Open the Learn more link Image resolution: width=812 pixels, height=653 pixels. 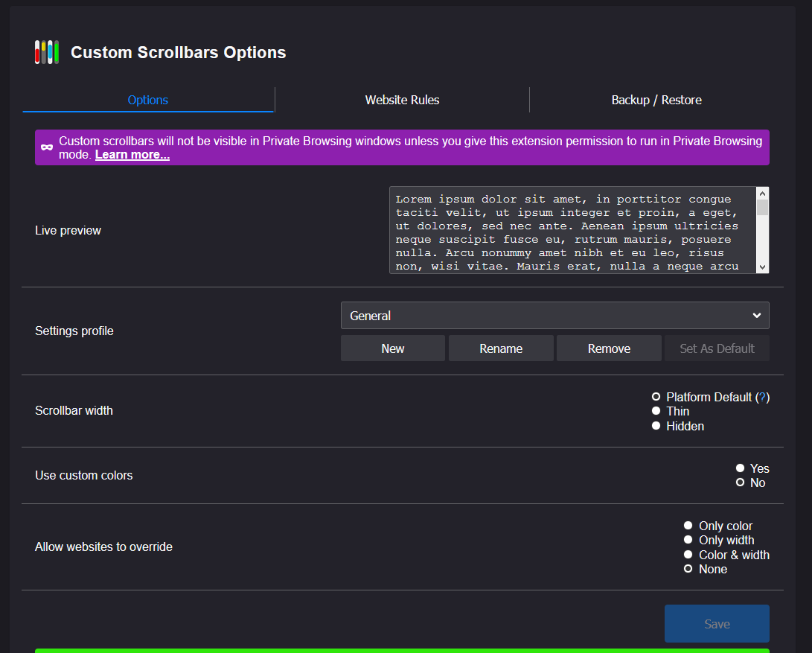coord(132,154)
